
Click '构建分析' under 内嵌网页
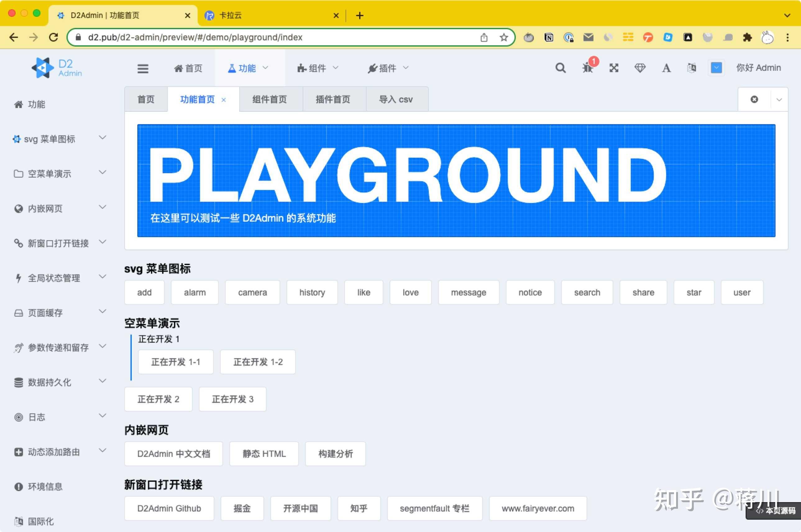(x=336, y=453)
